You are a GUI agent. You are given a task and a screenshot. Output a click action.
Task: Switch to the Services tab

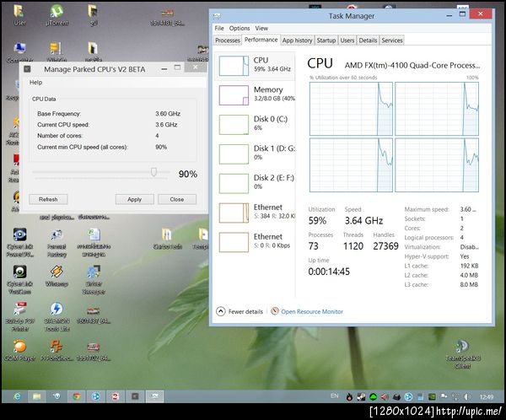392,40
